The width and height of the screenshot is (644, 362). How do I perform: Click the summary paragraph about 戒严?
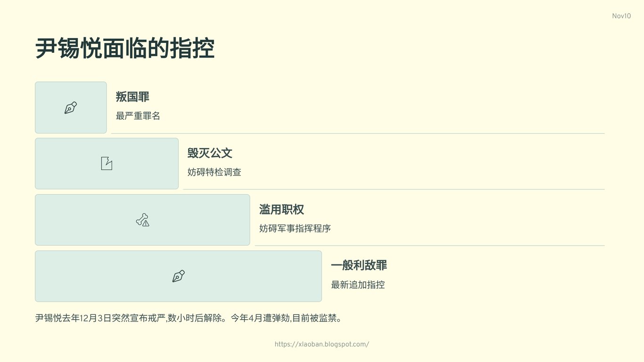click(x=189, y=318)
